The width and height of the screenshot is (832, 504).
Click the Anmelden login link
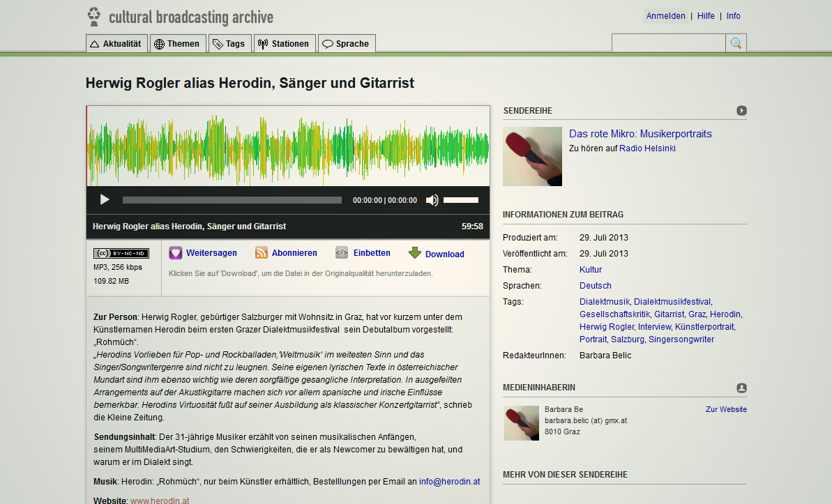665,16
